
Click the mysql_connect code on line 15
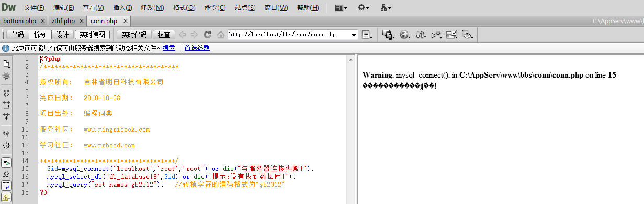pyautogui.click(x=180, y=169)
